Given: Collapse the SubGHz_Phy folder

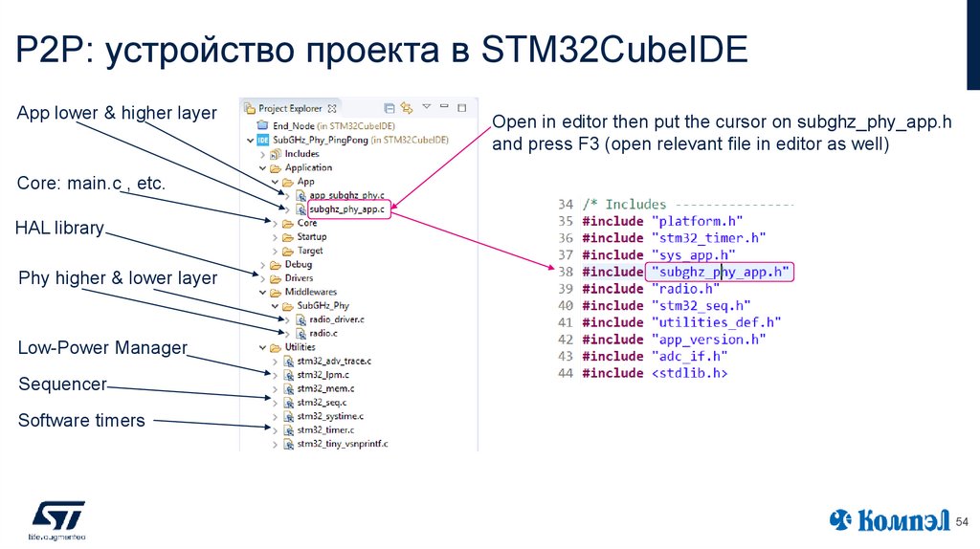Looking at the screenshot, I should tap(275, 306).
